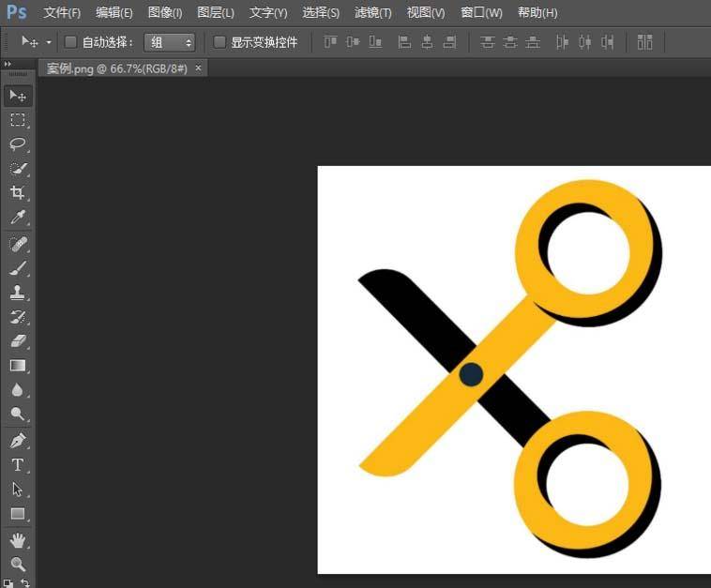This screenshot has width=711, height=588.
Task: Select the Rectangular Marquee tool
Action: [x=18, y=120]
